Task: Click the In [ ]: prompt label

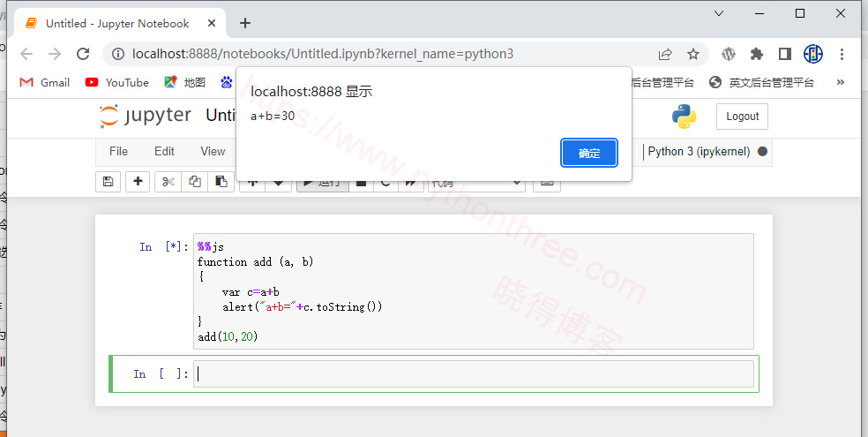Action: click(161, 374)
